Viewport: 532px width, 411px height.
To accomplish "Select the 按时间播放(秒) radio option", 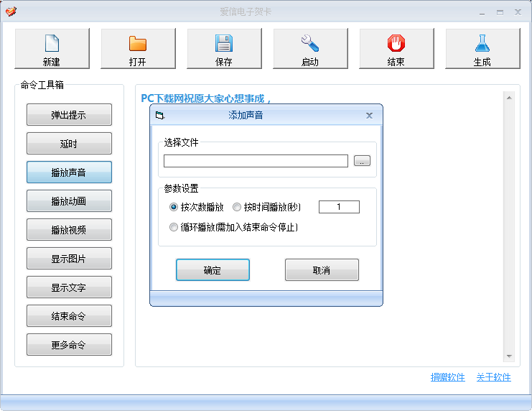I will (237, 207).
